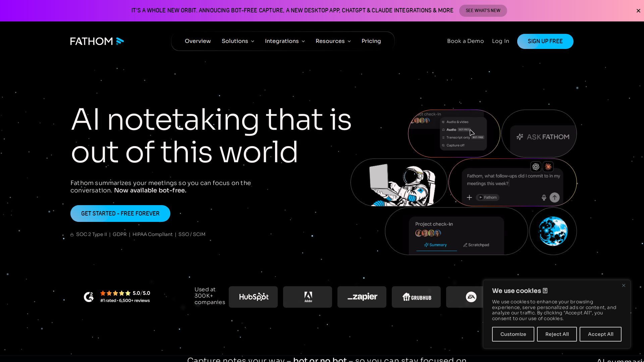
Task: Close the announcement banner
Action: pyautogui.click(x=638, y=11)
